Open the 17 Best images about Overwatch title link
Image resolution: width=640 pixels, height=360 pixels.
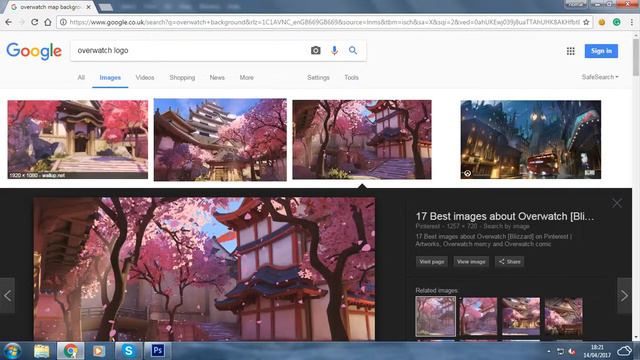pos(504,216)
